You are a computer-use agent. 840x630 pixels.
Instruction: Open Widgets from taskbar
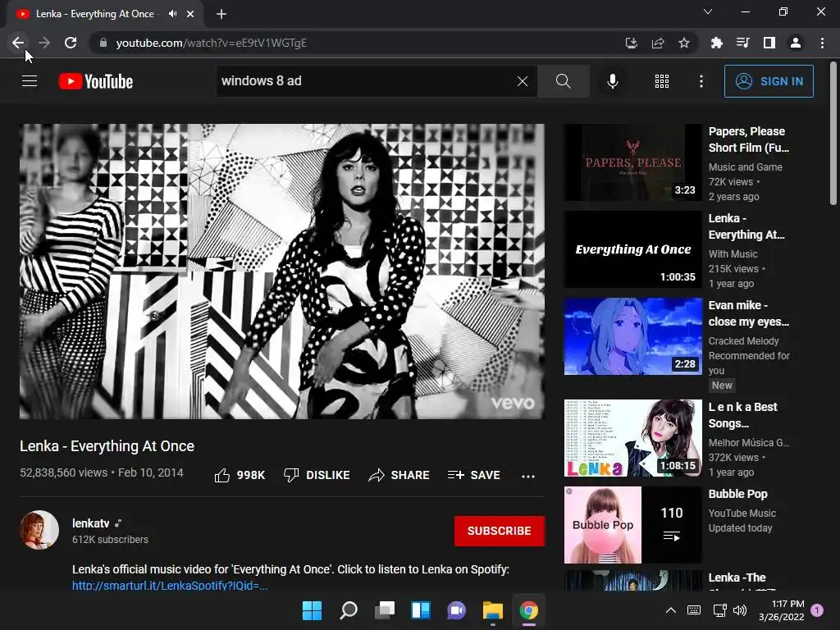[x=421, y=610]
